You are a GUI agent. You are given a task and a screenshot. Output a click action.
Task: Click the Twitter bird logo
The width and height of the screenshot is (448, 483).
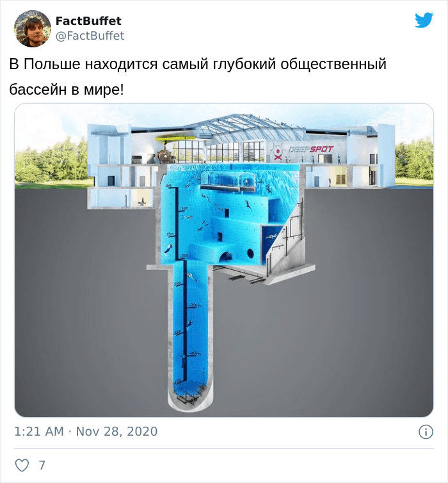424,20
